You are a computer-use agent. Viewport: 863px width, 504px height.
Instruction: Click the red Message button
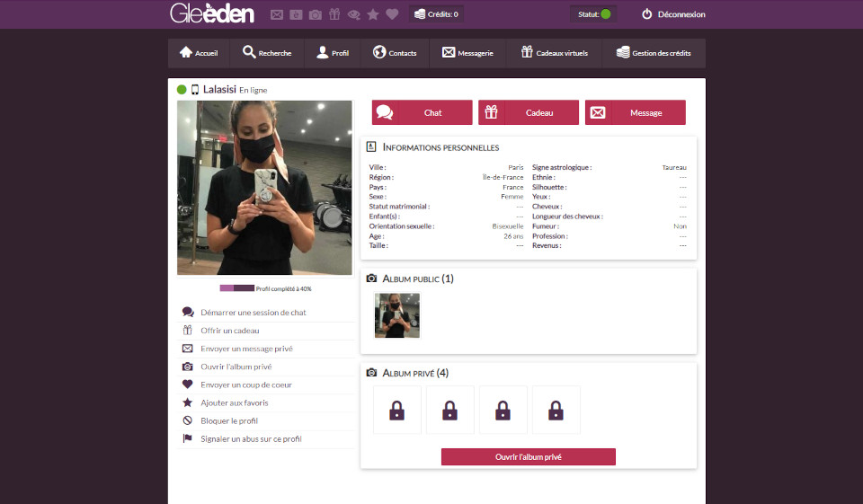(x=636, y=112)
